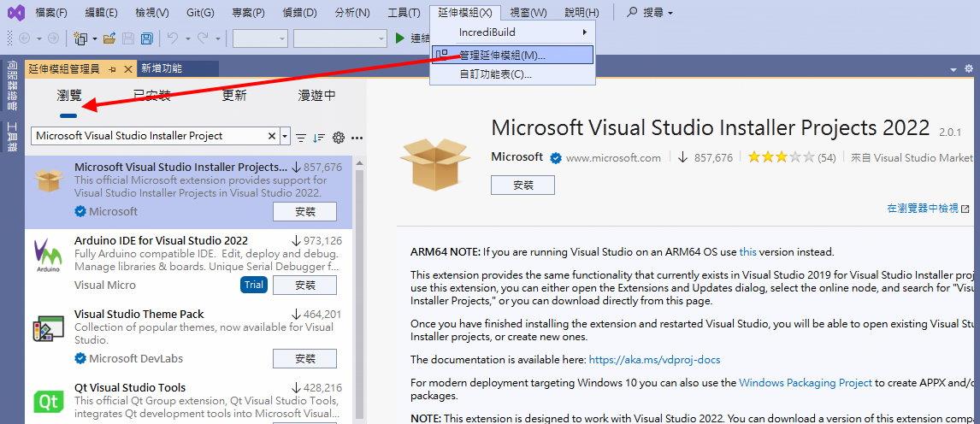
Task: Switch to the 漫遊中 tab
Action: (317, 96)
